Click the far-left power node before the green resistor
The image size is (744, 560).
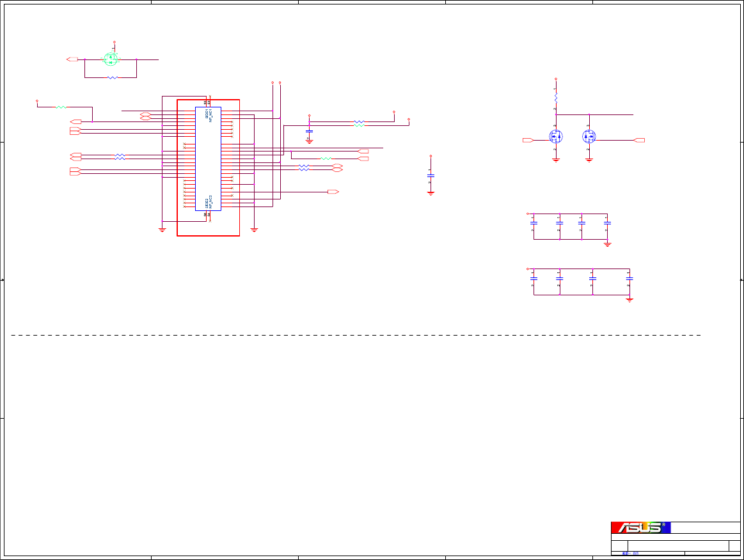[37, 101]
